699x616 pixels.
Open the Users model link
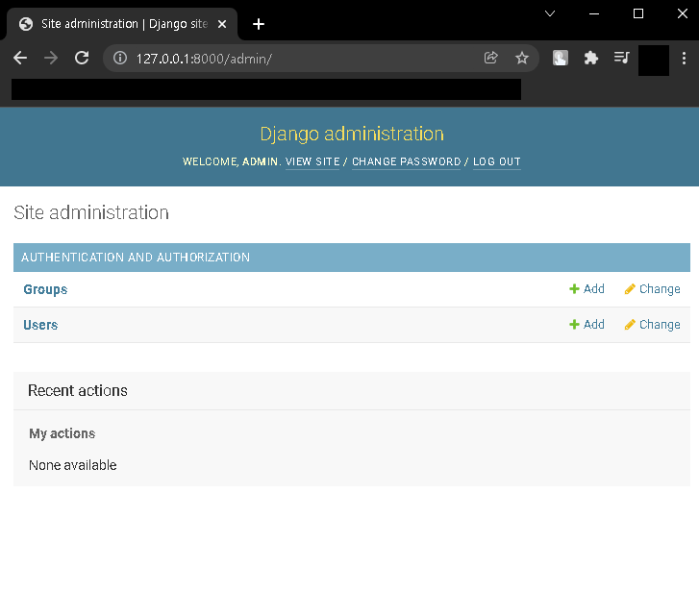40,325
